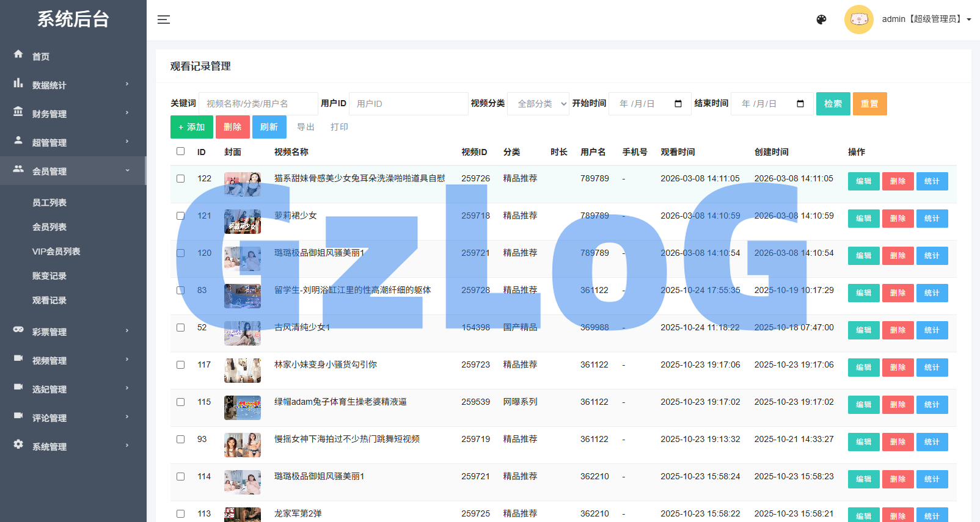
Task: Click the gamepad icon for 彩票管理
Action: pyautogui.click(x=18, y=330)
